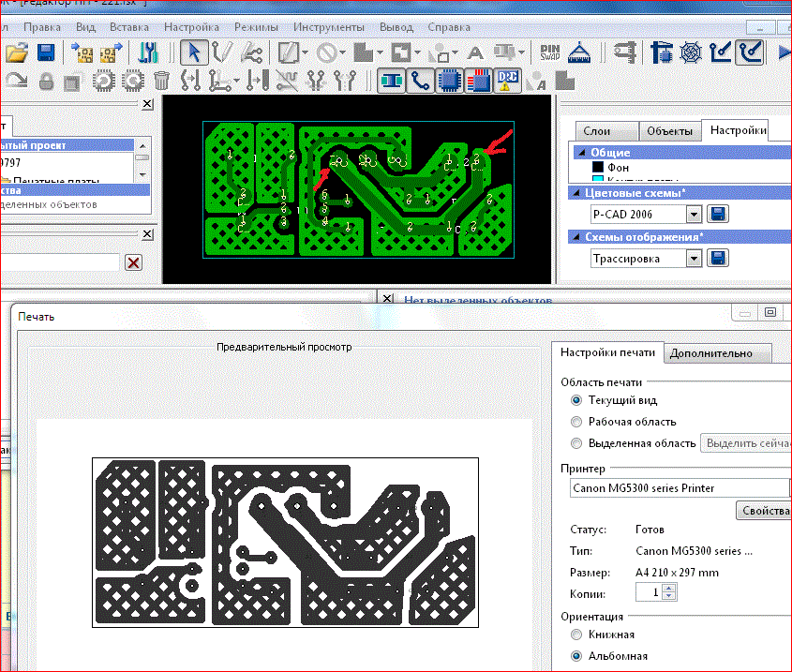Open the Вид menu
792x672 pixels.
tap(85, 27)
